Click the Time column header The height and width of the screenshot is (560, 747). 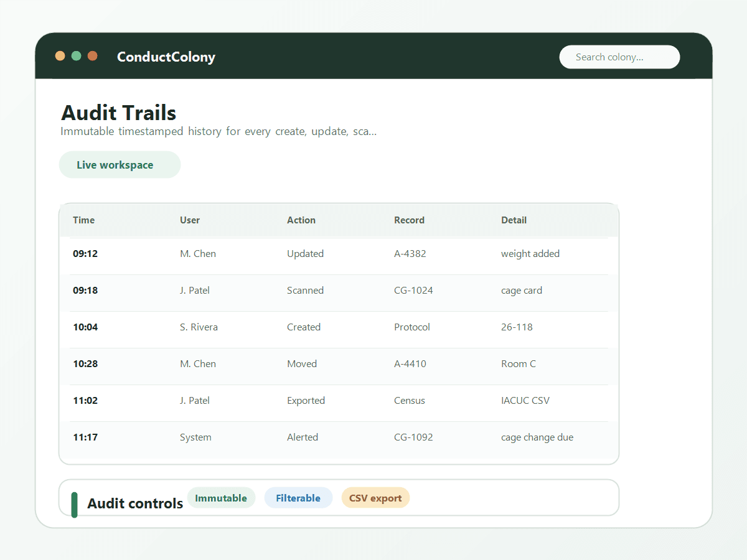point(84,220)
